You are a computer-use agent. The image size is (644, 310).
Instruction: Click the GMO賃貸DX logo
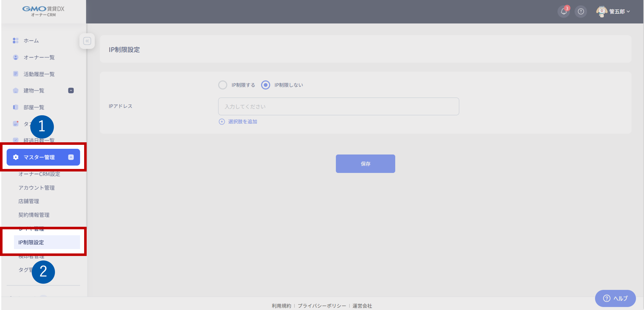[x=43, y=12]
